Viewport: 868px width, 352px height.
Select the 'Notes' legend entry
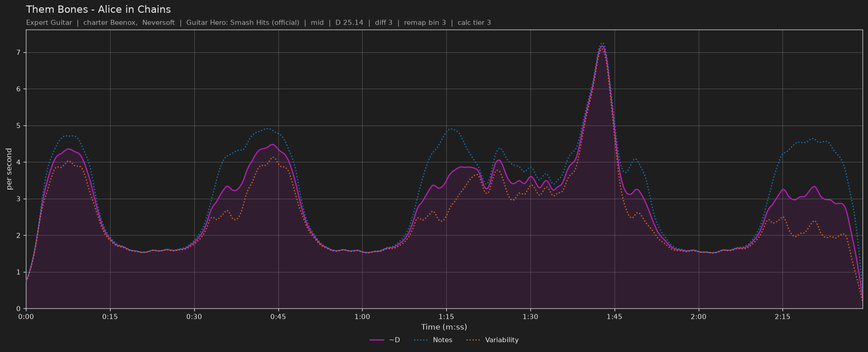[x=433, y=340]
